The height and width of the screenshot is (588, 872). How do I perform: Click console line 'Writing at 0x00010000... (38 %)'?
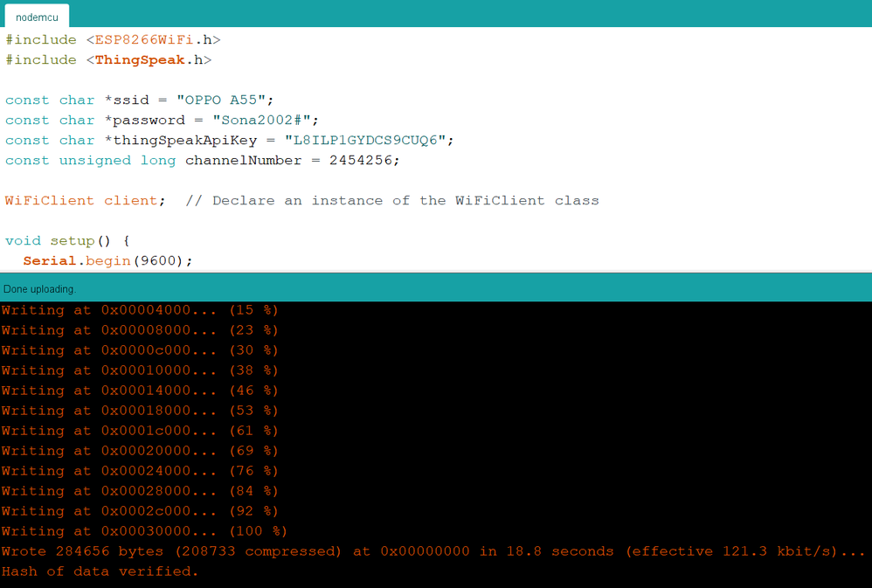click(140, 370)
